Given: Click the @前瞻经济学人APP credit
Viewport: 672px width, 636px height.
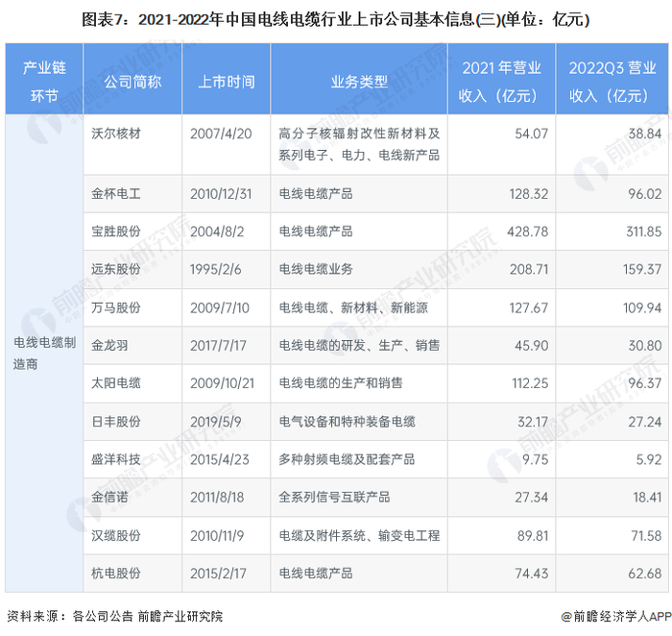Looking at the screenshot, I should 616,616.
